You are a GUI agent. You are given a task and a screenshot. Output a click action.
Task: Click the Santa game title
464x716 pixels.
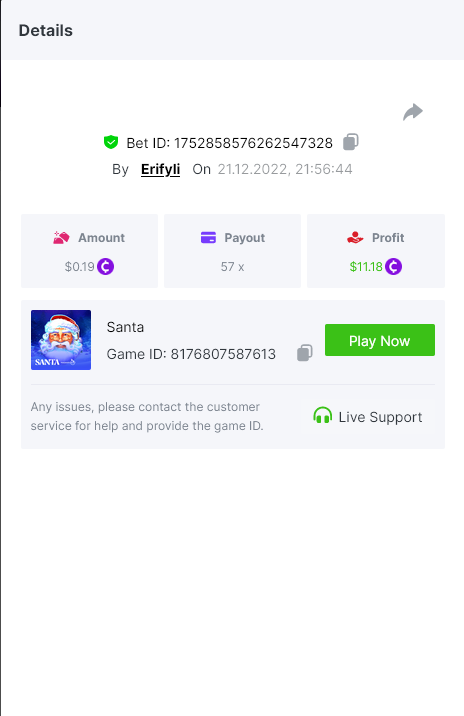click(x=125, y=327)
